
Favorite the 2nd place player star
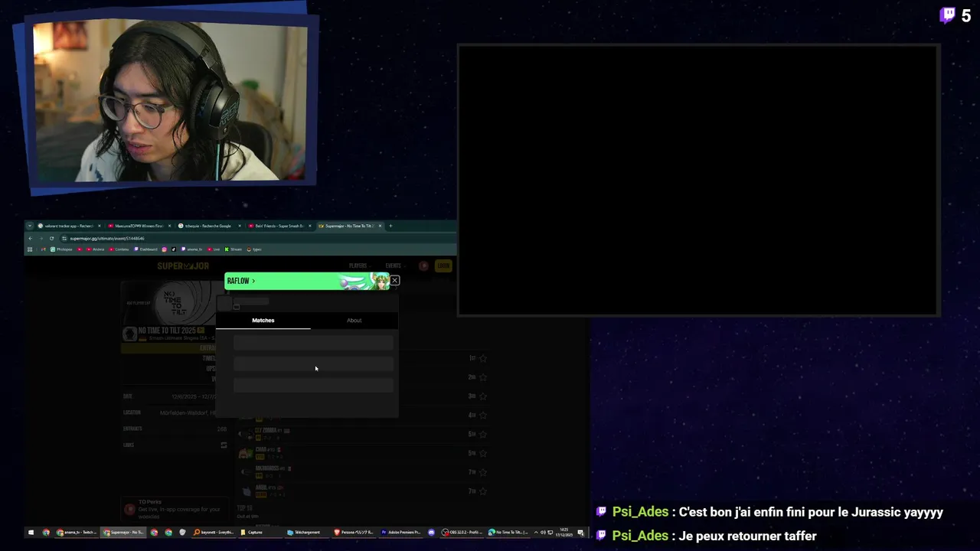[x=483, y=377]
